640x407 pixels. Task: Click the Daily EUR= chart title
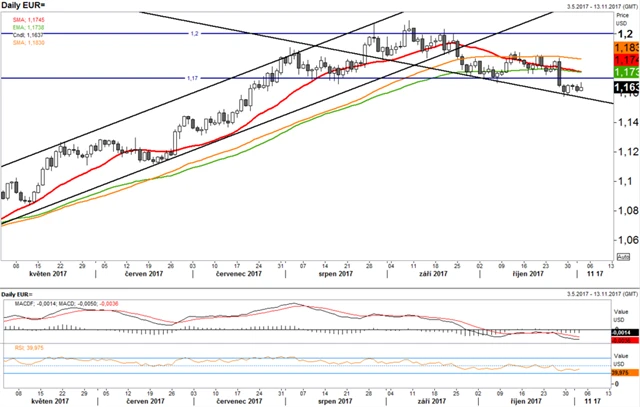pos(23,6)
